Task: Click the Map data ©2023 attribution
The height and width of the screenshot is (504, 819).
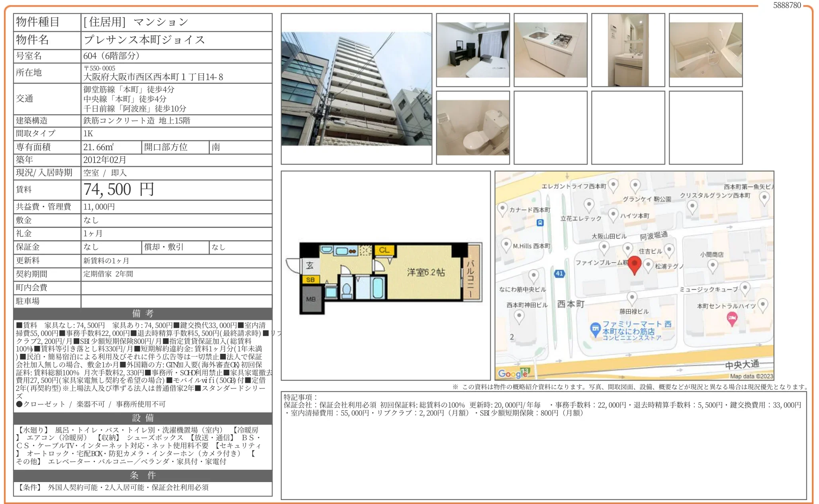Action: tap(751, 376)
